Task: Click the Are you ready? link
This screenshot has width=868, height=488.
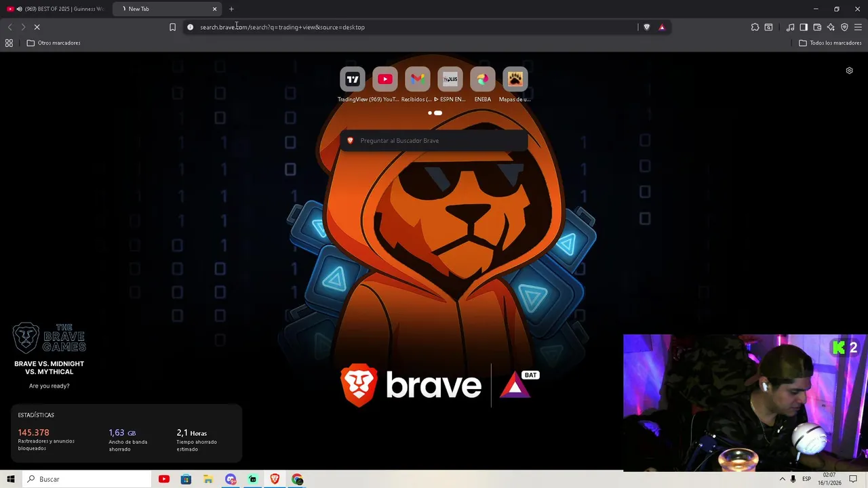Action: click(x=50, y=386)
